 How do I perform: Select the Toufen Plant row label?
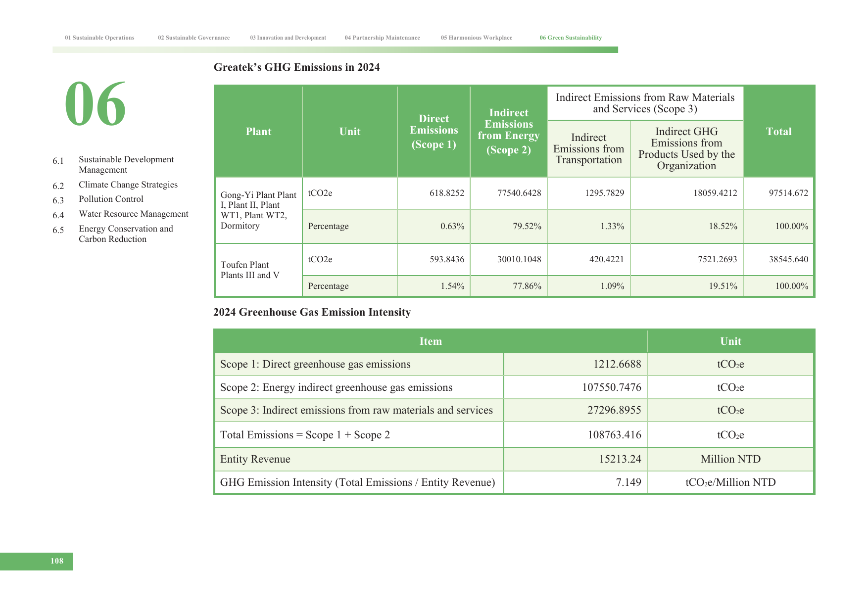259,270
